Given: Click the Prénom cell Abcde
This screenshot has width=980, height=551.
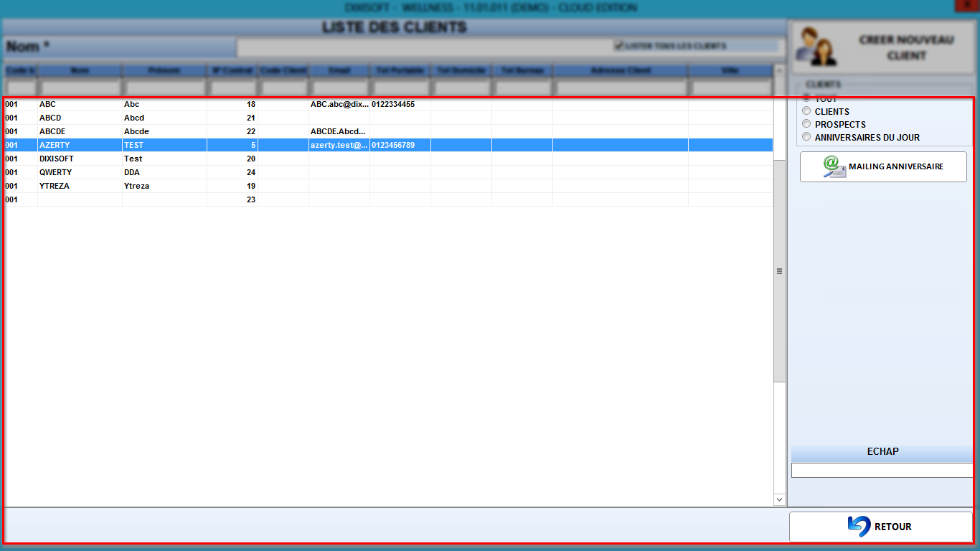Looking at the screenshot, I should [x=136, y=131].
